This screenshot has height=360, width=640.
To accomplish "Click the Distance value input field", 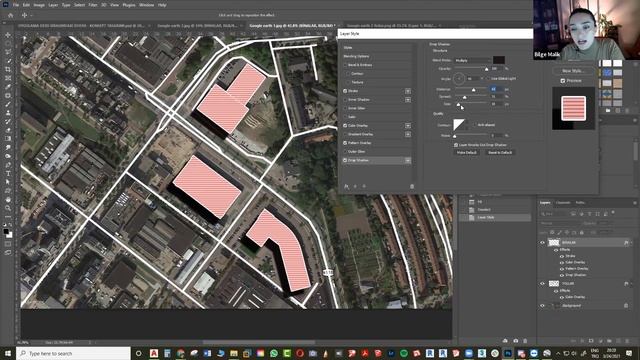I will [496, 89].
